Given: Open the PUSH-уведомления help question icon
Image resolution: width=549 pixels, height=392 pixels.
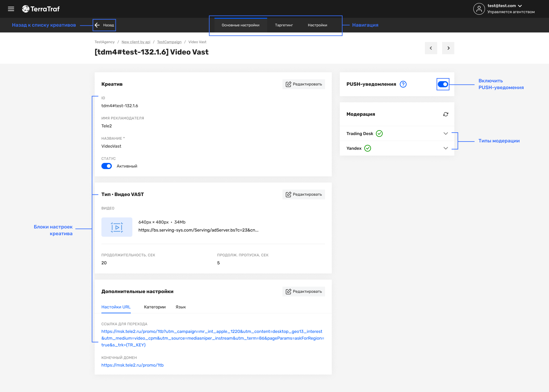Looking at the screenshot, I should click(403, 84).
